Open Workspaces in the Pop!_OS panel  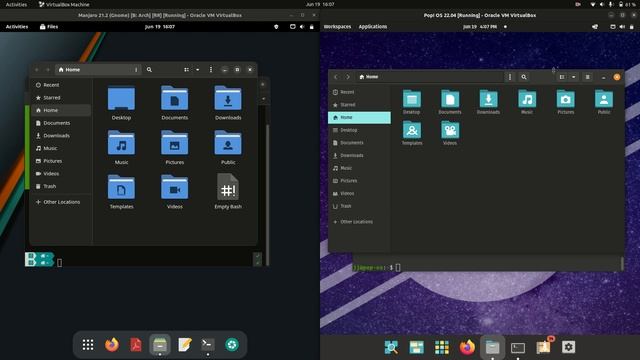337,27
